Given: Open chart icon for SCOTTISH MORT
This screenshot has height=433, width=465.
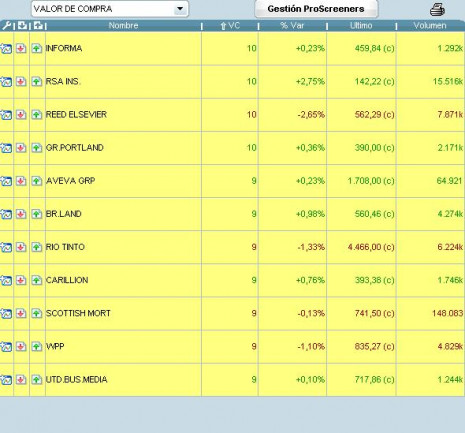Looking at the screenshot, I should click(6, 313).
